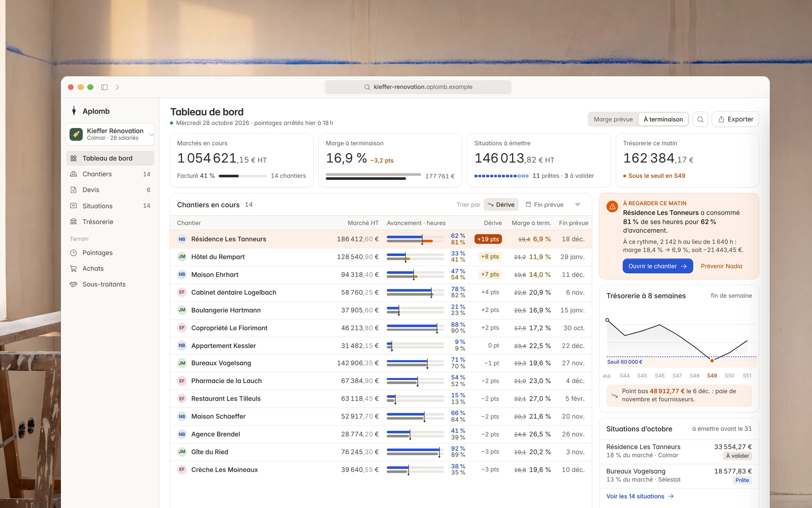Click the EF avatar on Crèche Les Moineaux row
Image resolution: width=812 pixels, height=508 pixels.
pyautogui.click(x=182, y=469)
